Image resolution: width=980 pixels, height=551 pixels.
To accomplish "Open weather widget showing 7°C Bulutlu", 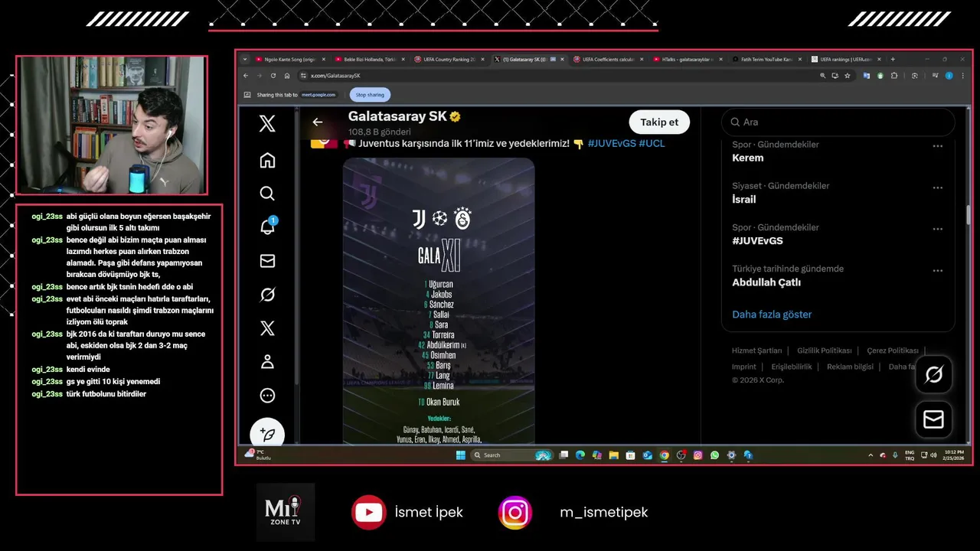I will (257, 455).
